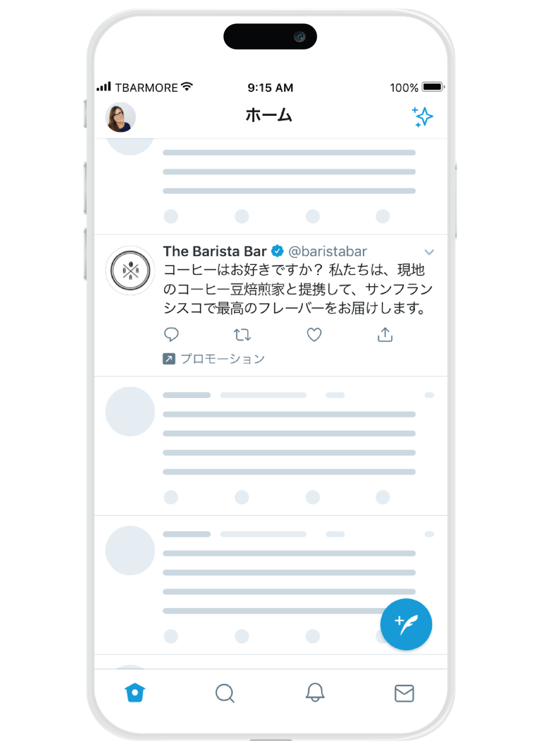Click The Barista Bar account name
The width and height of the screenshot is (556, 756).
click(x=215, y=251)
